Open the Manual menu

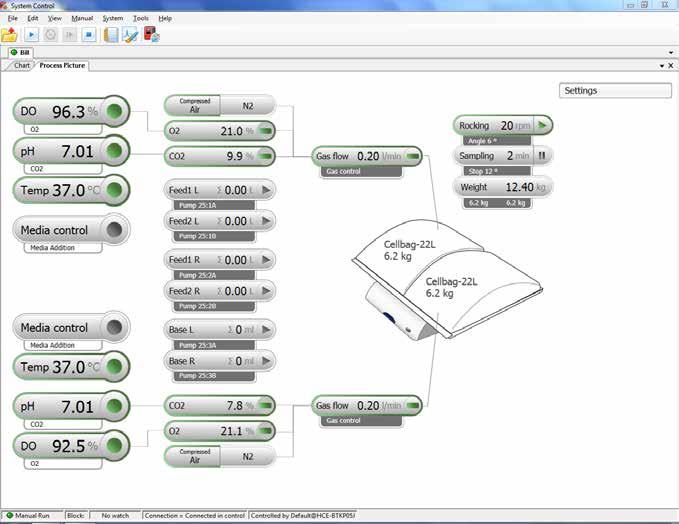click(82, 18)
